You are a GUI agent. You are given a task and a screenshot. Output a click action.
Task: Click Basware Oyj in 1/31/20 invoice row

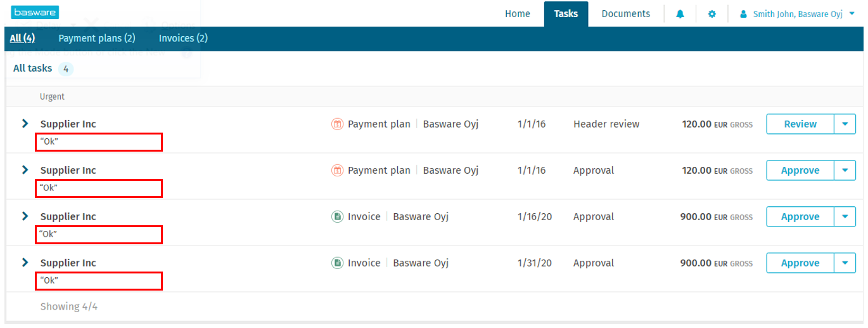(x=421, y=263)
